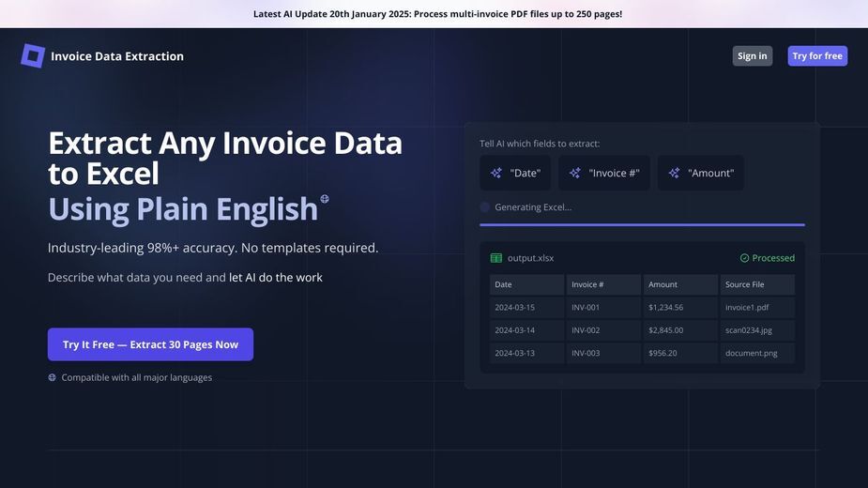Click the Industry-leading 98%+ accuracy line
Viewport: 868px width, 488px height.
click(213, 248)
